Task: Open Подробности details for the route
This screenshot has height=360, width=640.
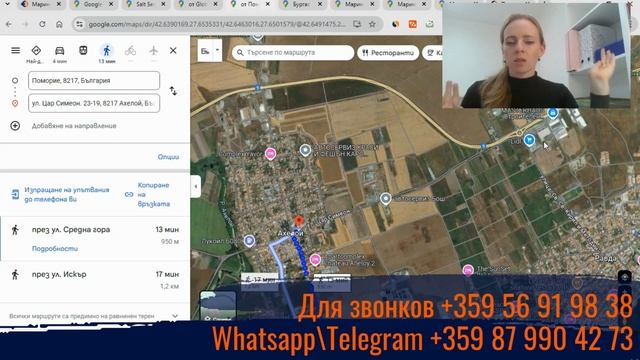Action: pyautogui.click(x=55, y=249)
